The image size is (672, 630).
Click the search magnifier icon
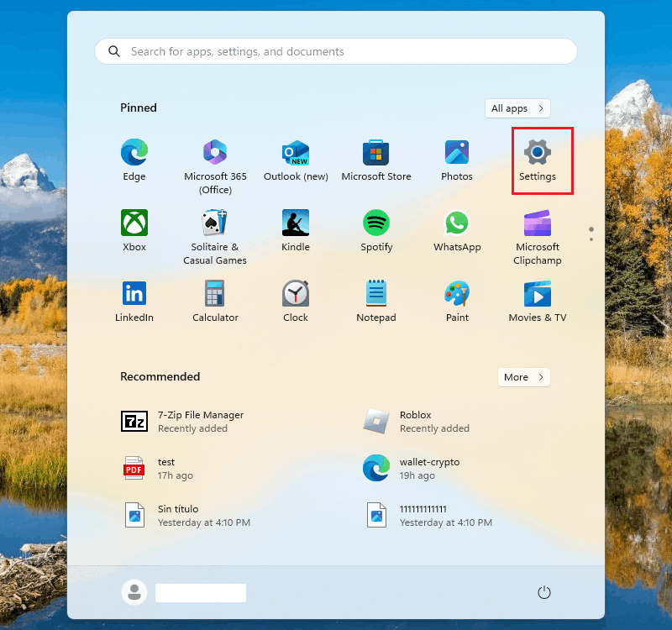(x=114, y=51)
